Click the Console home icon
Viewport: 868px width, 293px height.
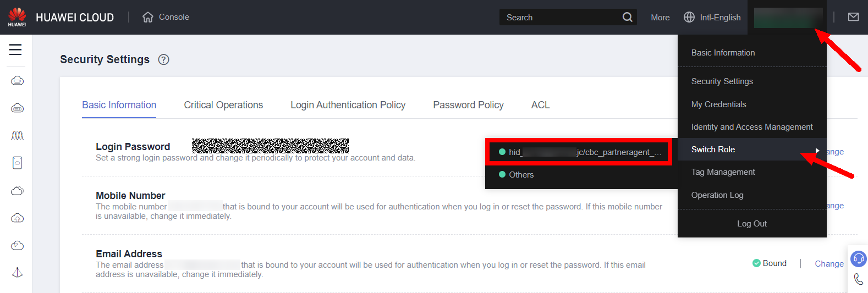click(147, 17)
